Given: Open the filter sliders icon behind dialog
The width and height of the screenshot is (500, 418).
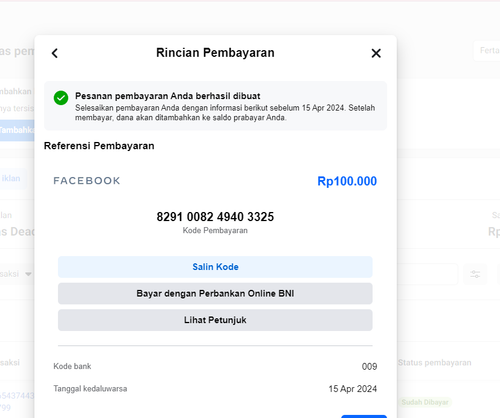Looking at the screenshot, I should pyautogui.click(x=475, y=274).
